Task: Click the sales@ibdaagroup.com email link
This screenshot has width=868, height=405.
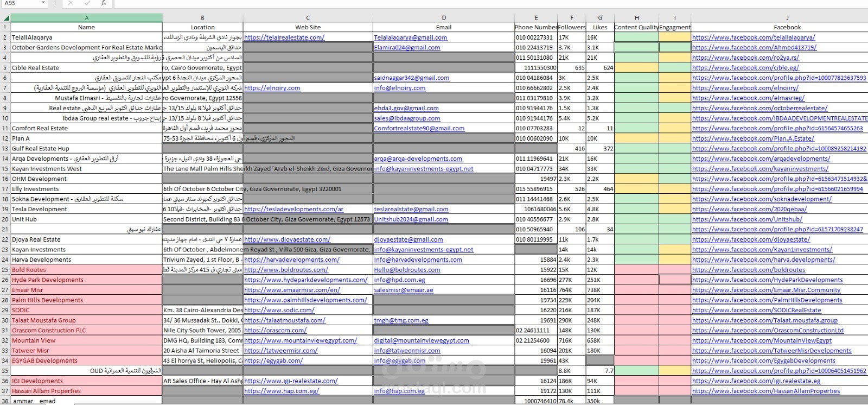Action: click(x=407, y=118)
